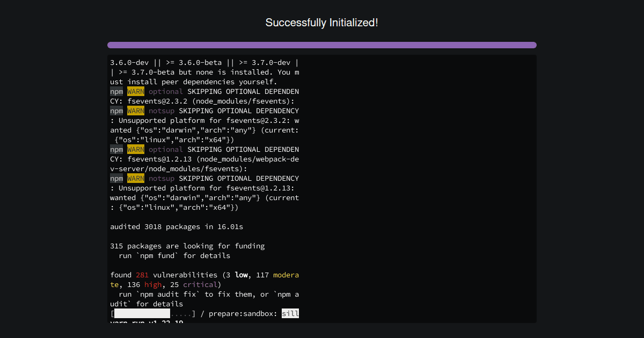Click the first yellow WARN badge
The image size is (644, 338).
point(135,91)
